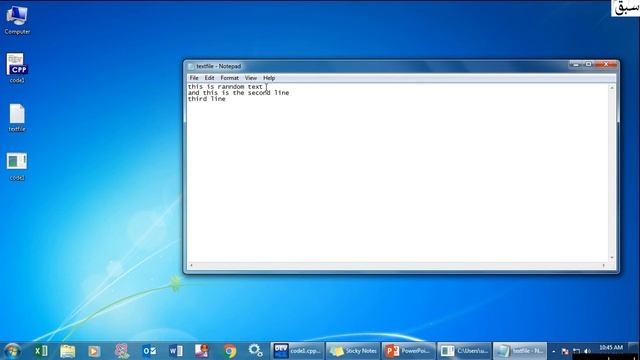Open the Edit menu in Notepad

click(209, 78)
